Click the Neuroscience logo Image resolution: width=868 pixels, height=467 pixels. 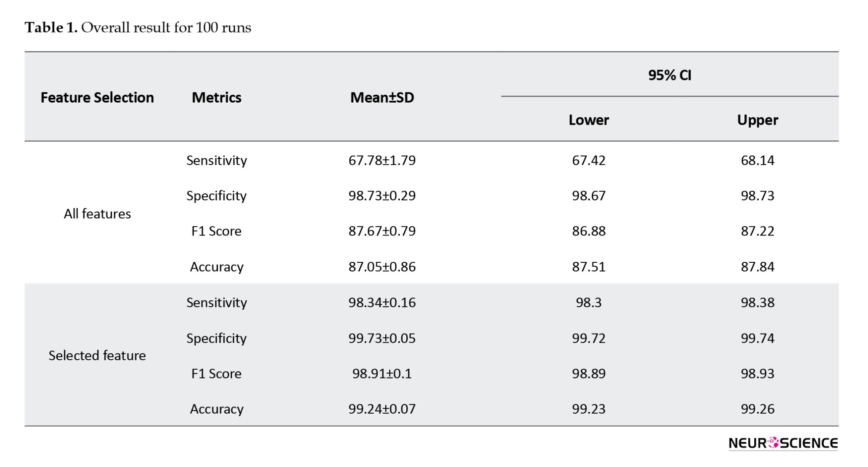(783, 443)
